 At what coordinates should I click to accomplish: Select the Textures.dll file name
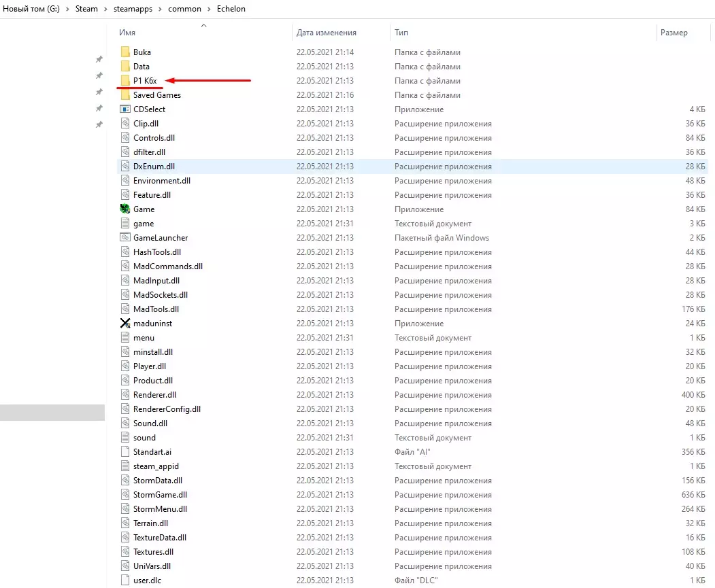point(153,552)
